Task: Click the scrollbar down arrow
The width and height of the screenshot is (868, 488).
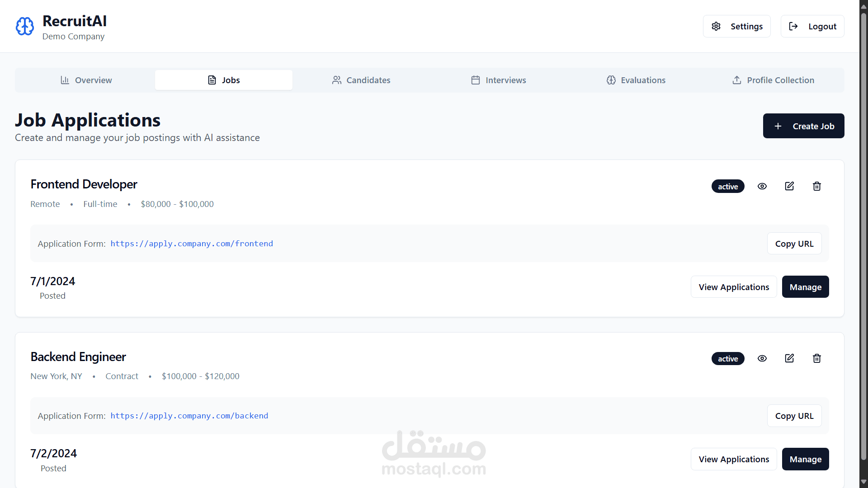Action: click(x=863, y=482)
